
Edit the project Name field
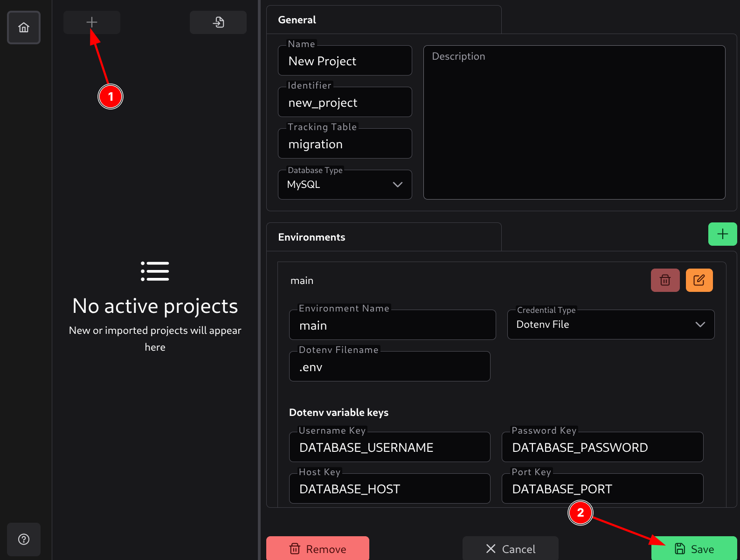345,61
